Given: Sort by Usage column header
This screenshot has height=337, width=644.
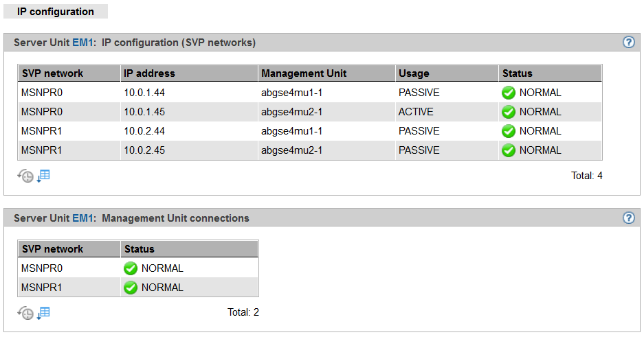Looking at the screenshot, I should coord(413,73).
